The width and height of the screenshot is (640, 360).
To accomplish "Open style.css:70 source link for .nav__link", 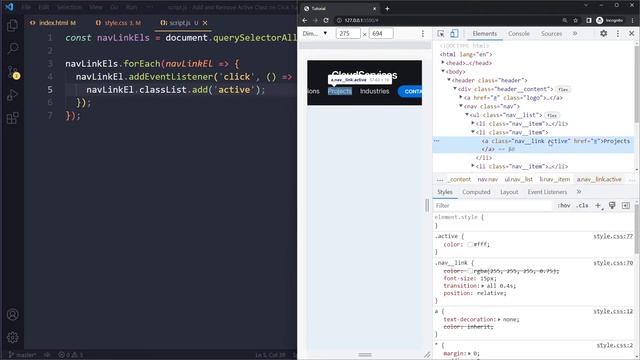I will pos(613,263).
